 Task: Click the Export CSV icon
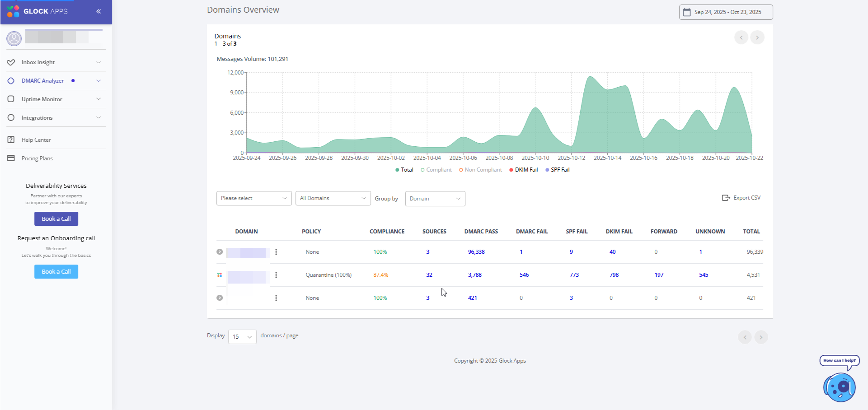(x=726, y=198)
